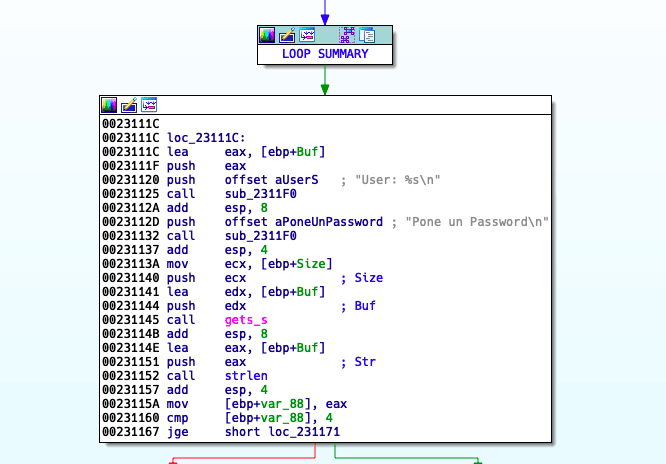Click the xref graph icon on loc_23111C block

[x=149, y=105]
